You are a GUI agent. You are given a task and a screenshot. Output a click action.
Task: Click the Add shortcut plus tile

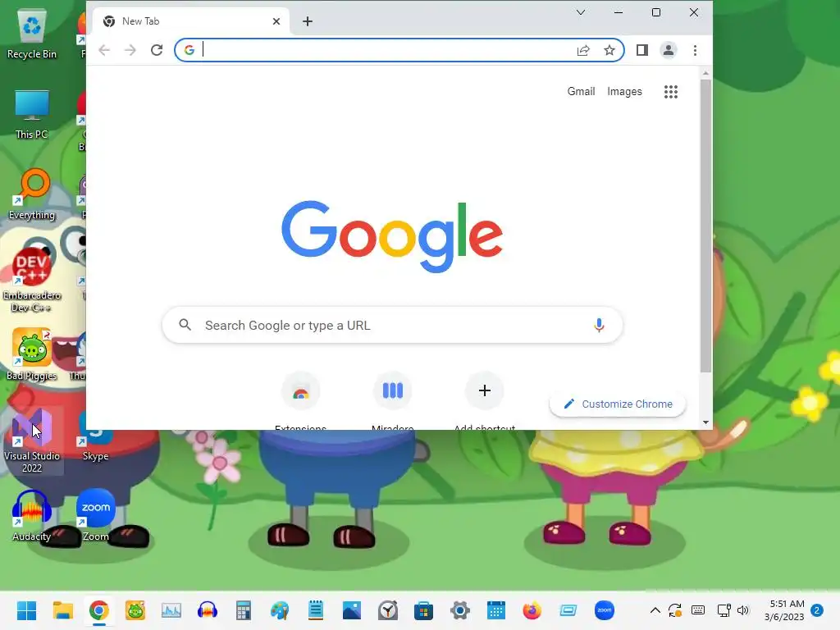coord(484,390)
